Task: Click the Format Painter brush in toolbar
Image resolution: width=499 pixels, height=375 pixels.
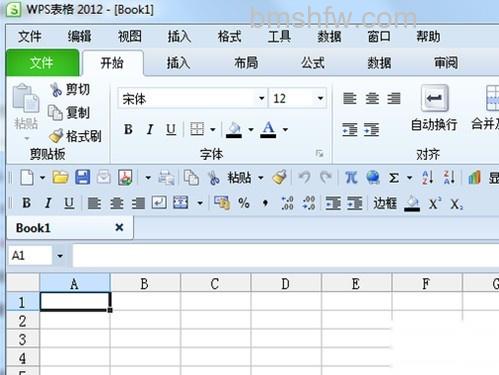Action: (x=279, y=177)
